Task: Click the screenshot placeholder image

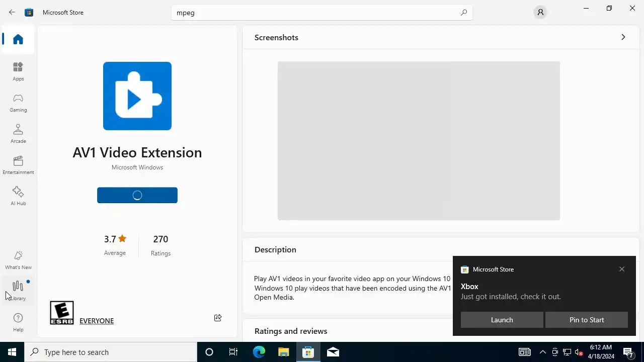Action: 419,141
